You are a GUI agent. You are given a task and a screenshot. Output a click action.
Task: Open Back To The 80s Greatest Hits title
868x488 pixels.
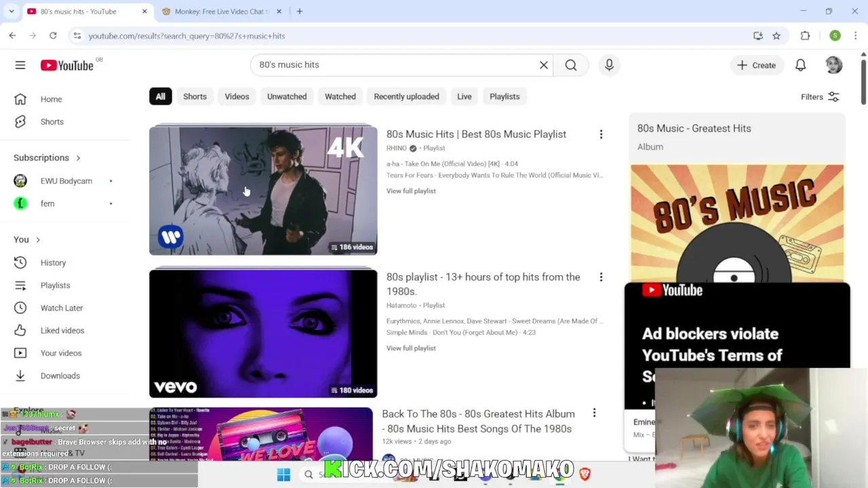click(478, 421)
